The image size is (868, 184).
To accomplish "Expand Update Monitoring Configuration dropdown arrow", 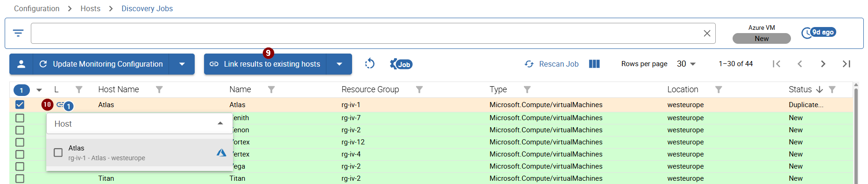I will 182,64.
